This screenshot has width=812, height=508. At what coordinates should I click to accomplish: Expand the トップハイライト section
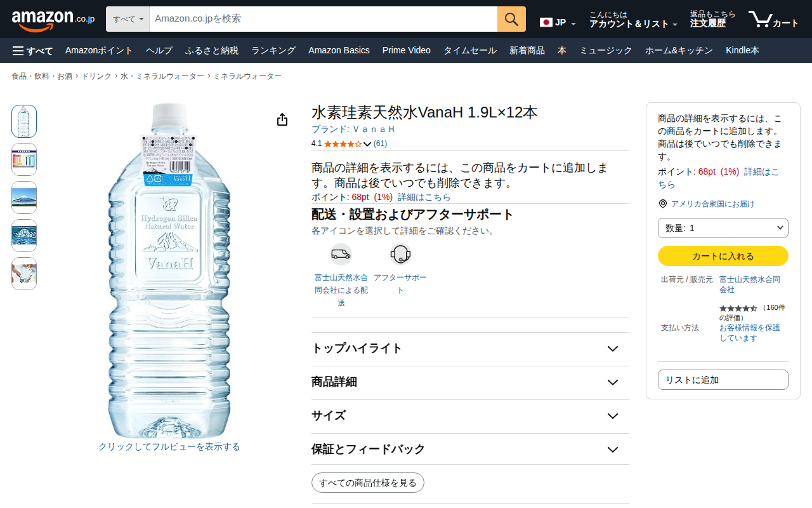point(470,349)
